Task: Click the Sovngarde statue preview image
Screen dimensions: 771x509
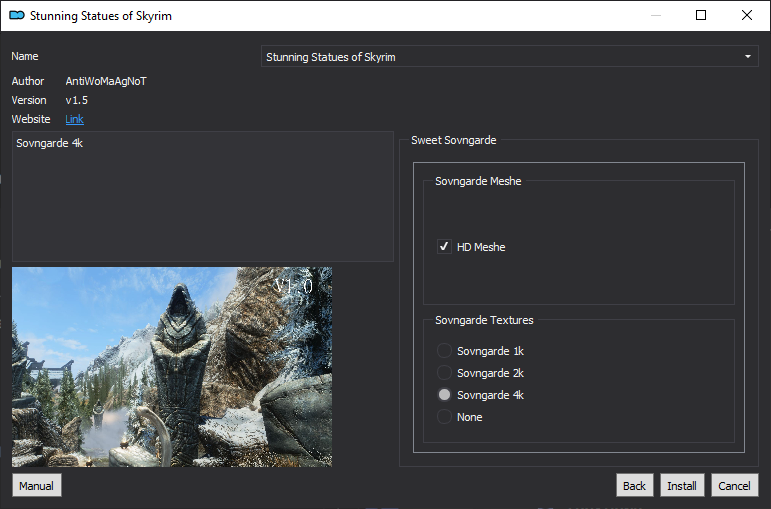Action: click(x=172, y=367)
